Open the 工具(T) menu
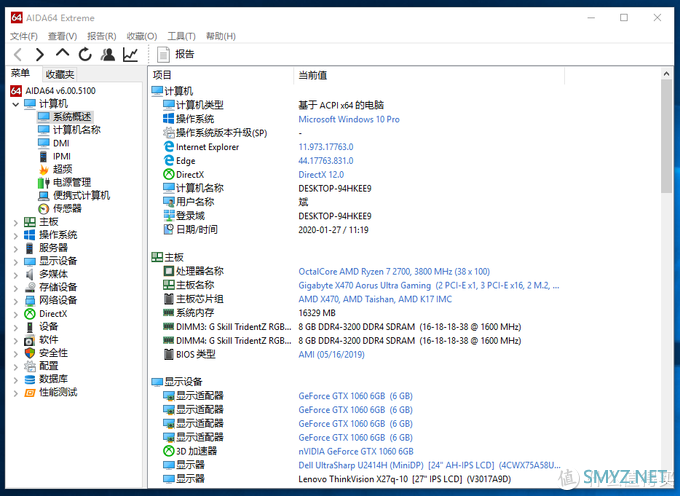This screenshot has height=496, width=680. point(181,36)
